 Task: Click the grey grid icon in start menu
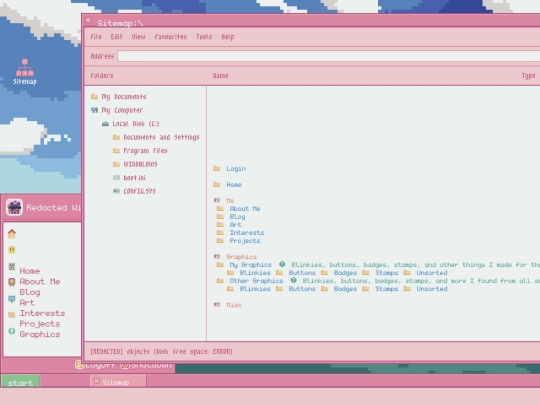click(12, 267)
